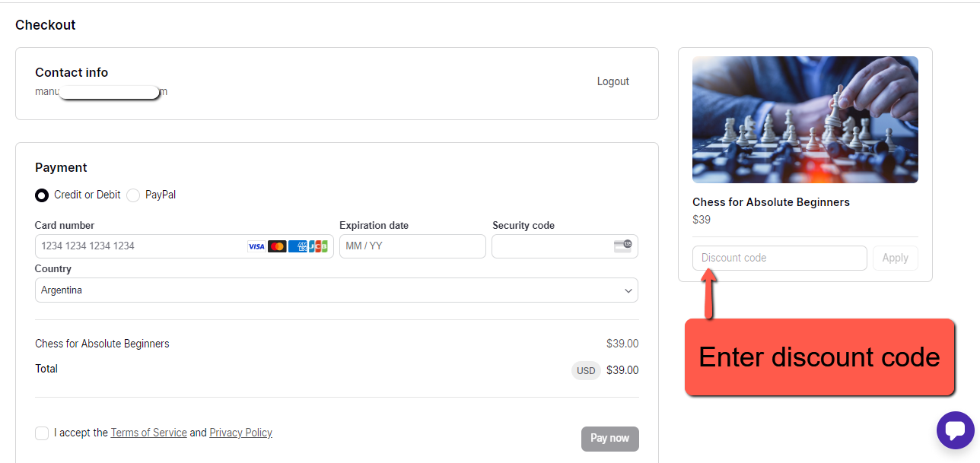Open the Privacy Policy link
This screenshot has height=463, width=980.
pos(240,433)
